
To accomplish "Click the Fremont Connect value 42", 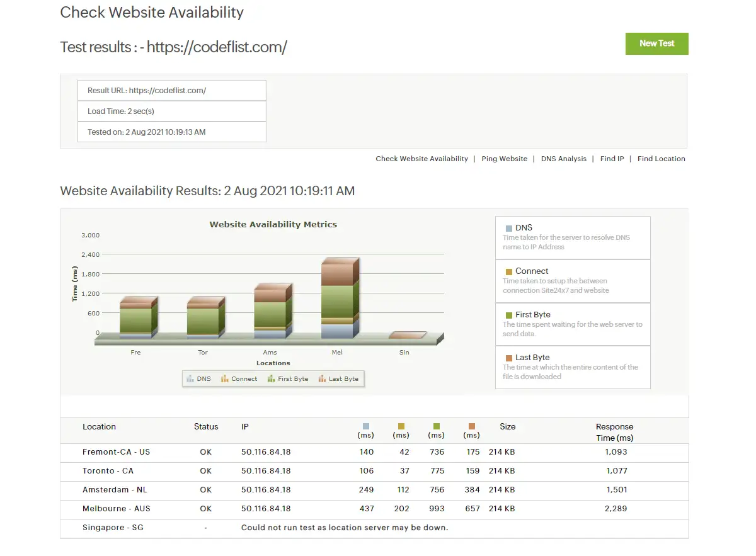I will pos(404,452).
